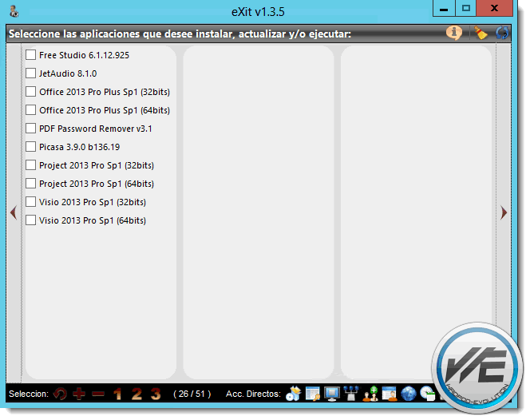Check JetAudio 8.1.0

(x=31, y=73)
